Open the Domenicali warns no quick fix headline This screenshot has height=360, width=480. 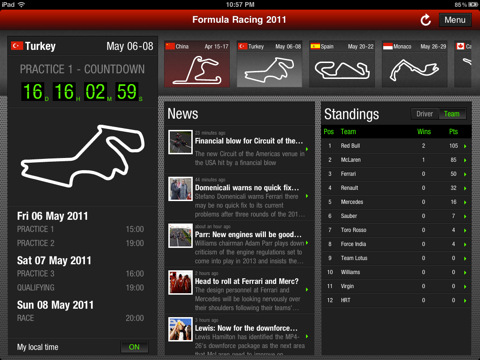click(x=247, y=188)
